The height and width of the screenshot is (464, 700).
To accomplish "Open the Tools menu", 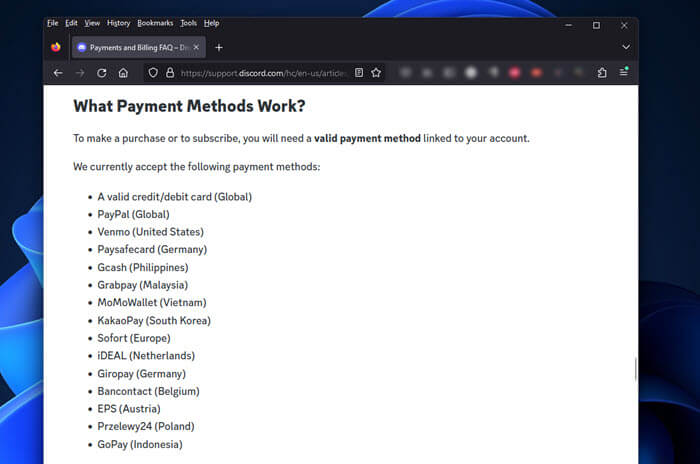I will tap(188, 23).
